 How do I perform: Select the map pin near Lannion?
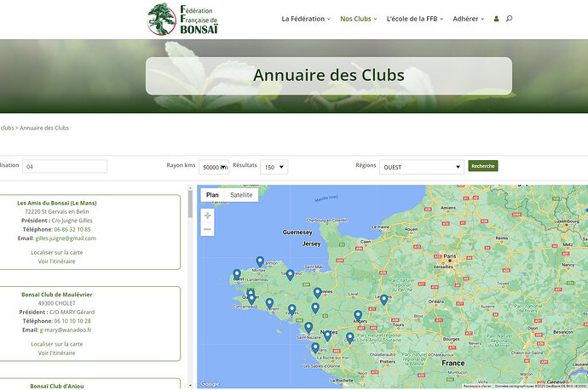pyautogui.click(x=260, y=261)
